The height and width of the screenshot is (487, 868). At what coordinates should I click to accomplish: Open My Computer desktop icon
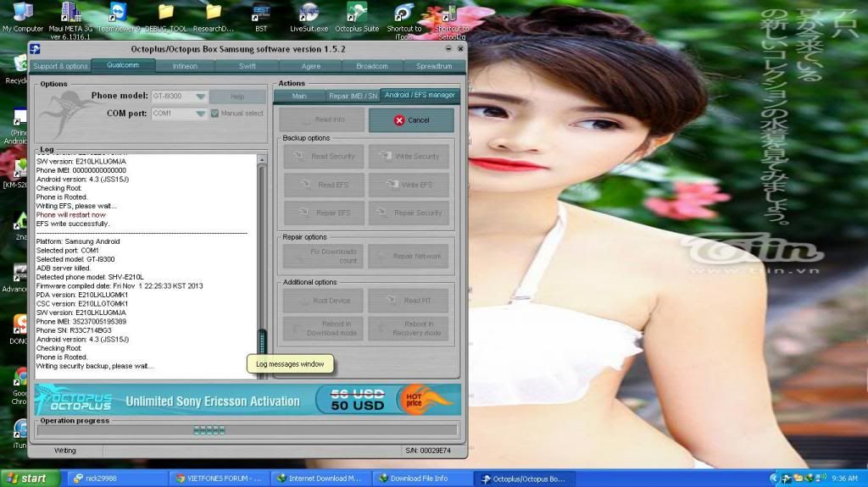pos(22,17)
